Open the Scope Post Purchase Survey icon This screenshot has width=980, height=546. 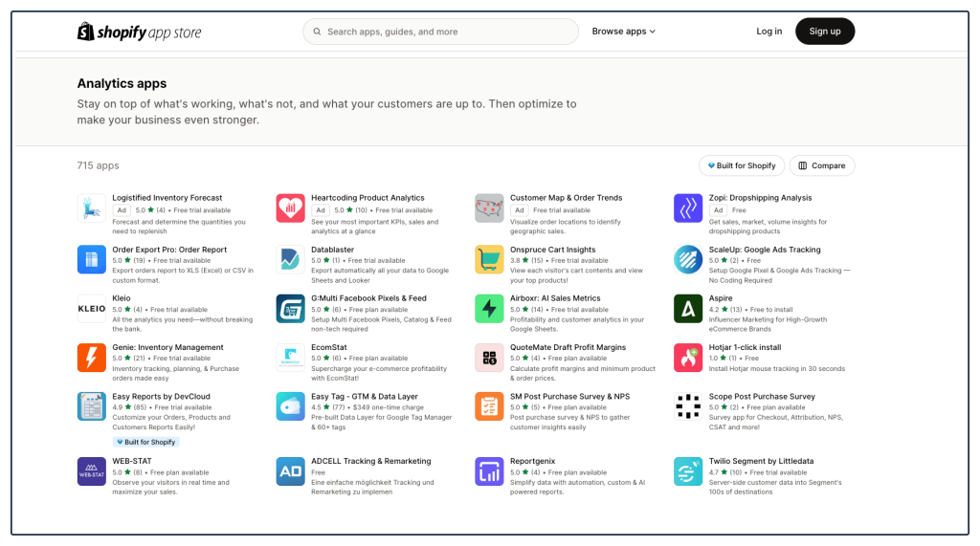[x=687, y=406]
